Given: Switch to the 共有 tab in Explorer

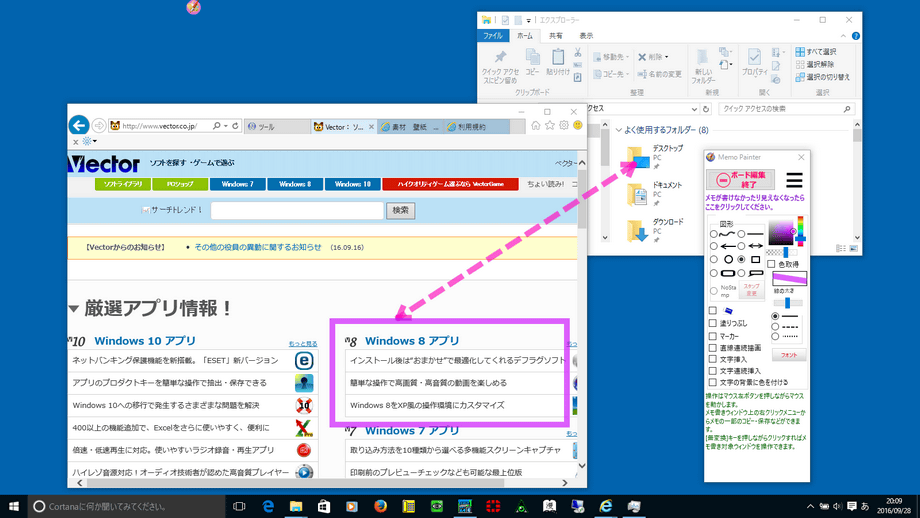Looking at the screenshot, I should coord(556,36).
